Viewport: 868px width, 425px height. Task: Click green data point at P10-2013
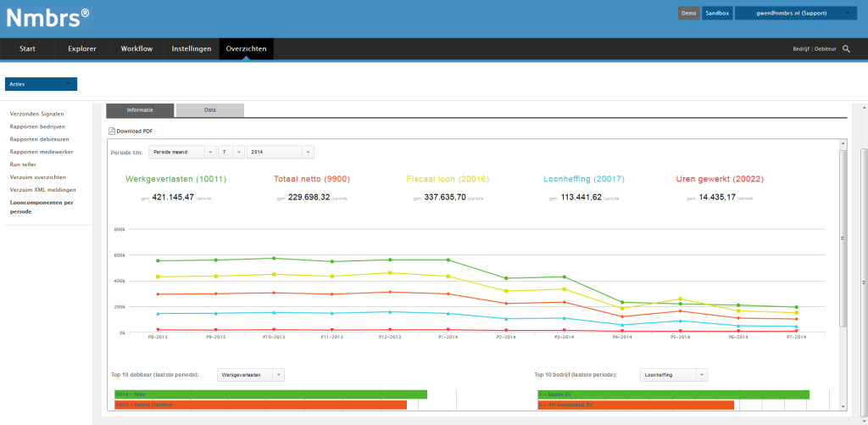[273, 258]
